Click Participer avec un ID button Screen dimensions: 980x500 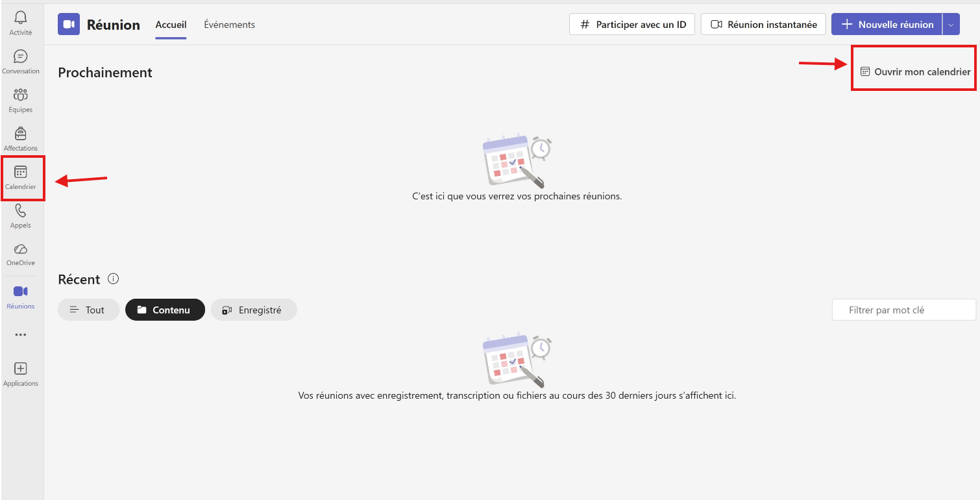coord(632,25)
